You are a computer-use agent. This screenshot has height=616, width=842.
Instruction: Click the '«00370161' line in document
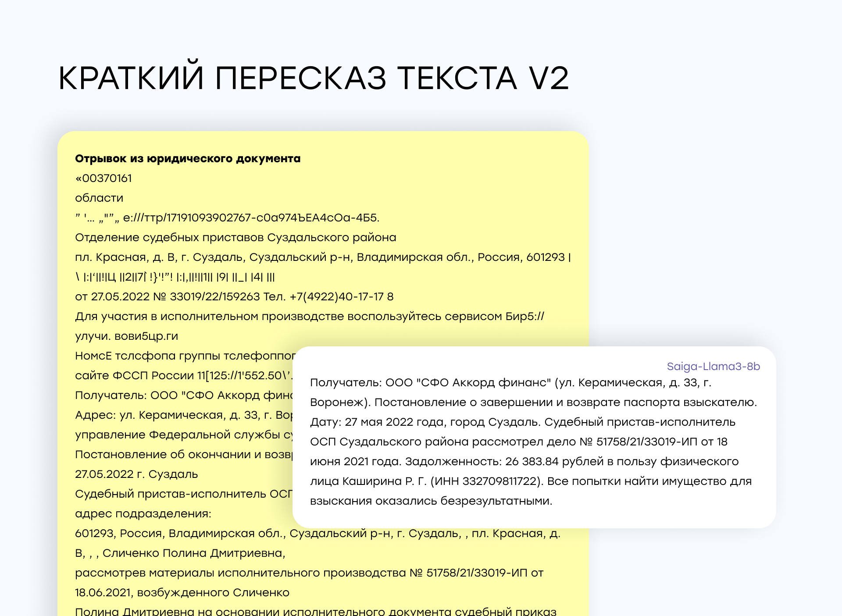103,178
